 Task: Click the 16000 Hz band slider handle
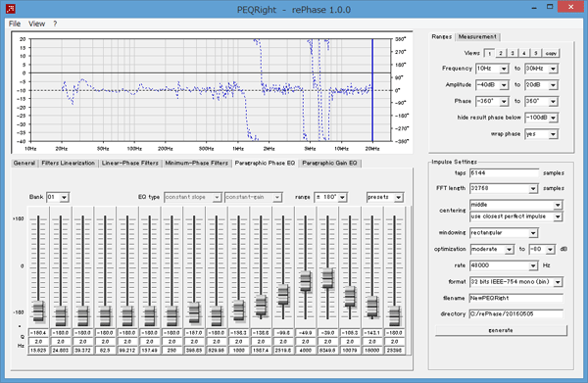click(x=372, y=307)
